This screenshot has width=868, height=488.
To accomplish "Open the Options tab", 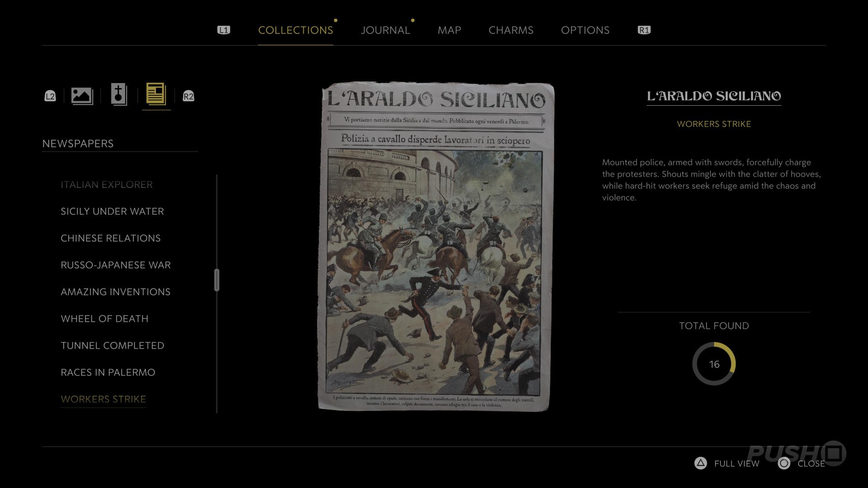I will [585, 30].
